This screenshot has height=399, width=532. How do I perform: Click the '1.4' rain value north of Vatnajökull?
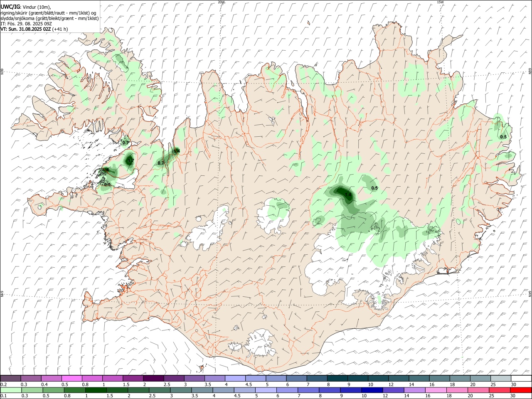(348, 195)
